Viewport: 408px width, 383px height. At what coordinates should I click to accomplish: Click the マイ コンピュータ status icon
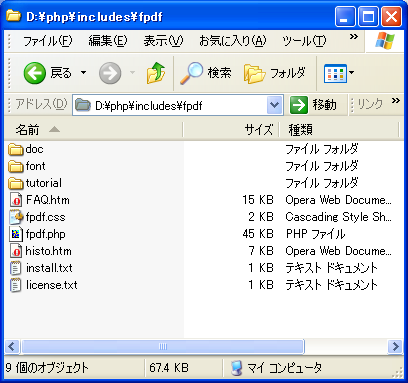tap(236, 368)
